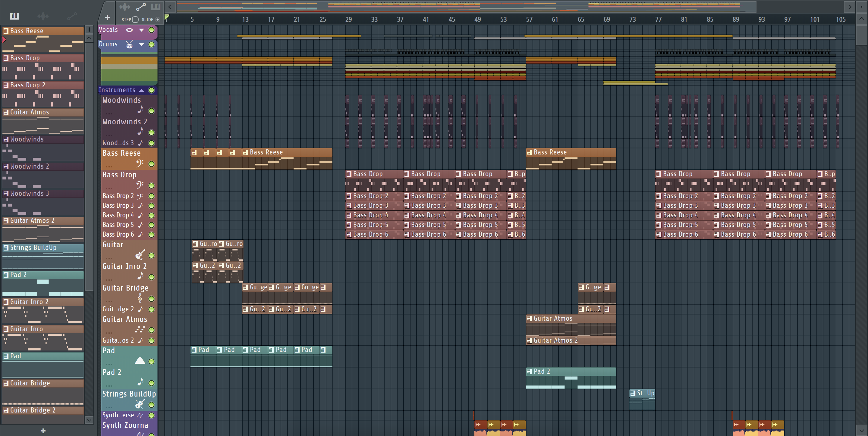Screen dimensions: 868x436
Task: Open clip menu of Pad 2 clip
Action: (529, 371)
